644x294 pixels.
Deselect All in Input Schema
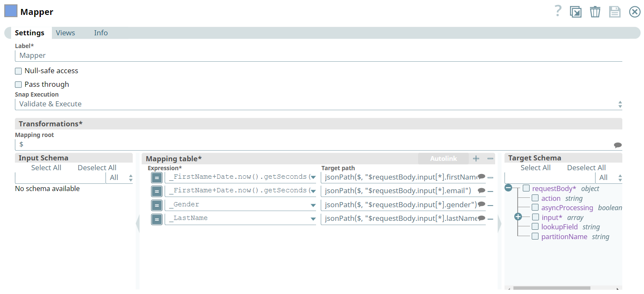pyautogui.click(x=97, y=168)
